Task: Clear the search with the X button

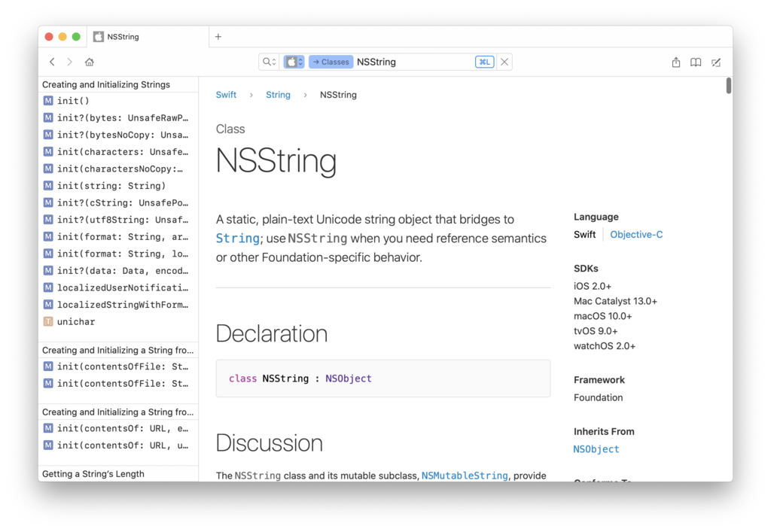Action: (x=504, y=62)
